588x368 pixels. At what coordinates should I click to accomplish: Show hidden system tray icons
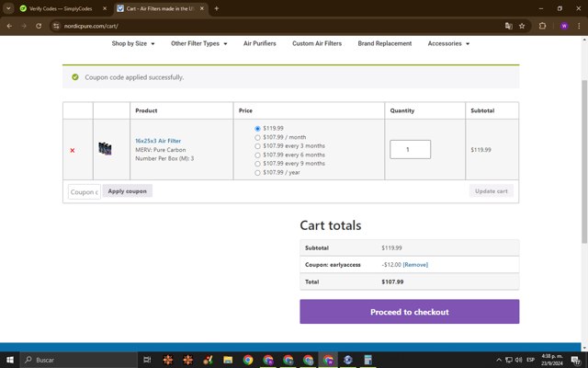tap(499, 360)
